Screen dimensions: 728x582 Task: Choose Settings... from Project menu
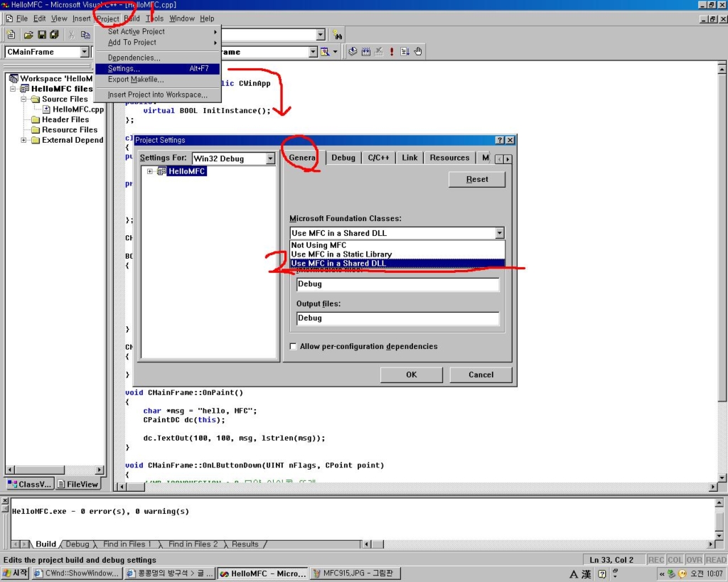[158, 68]
